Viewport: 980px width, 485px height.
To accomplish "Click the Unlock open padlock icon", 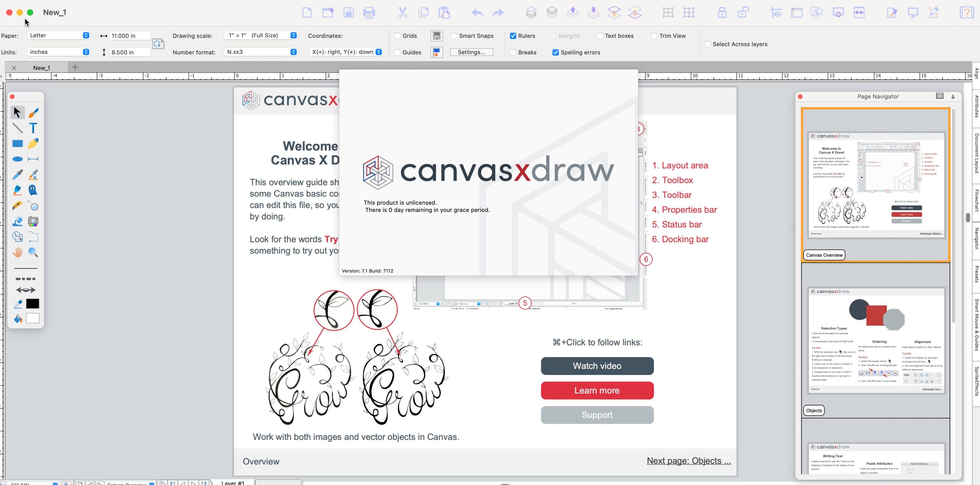I will [x=743, y=13].
